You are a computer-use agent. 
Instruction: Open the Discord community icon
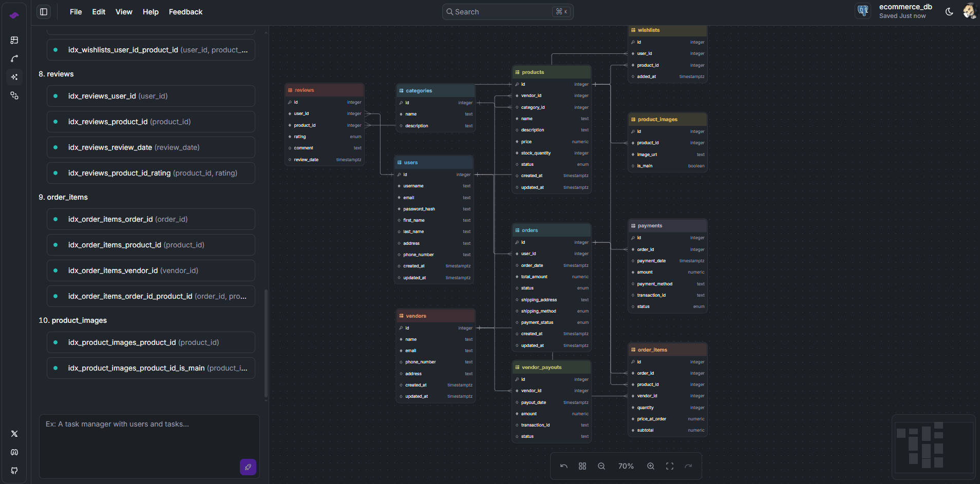(x=14, y=452)
